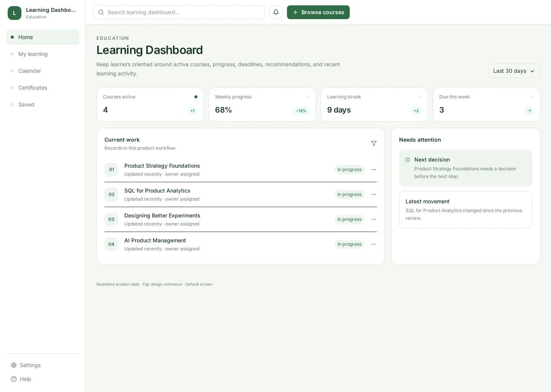Click the +12% weekly progress badge

[301, 111]
